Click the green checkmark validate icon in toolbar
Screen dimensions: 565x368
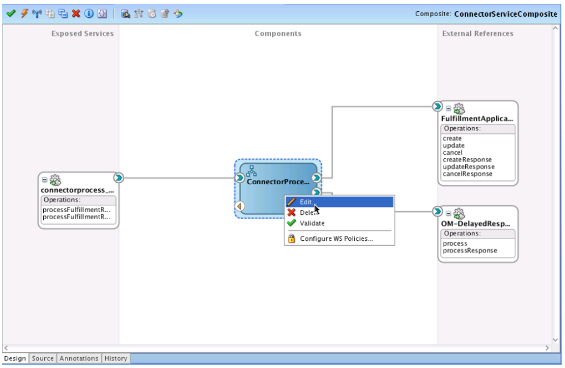(11, 13)
